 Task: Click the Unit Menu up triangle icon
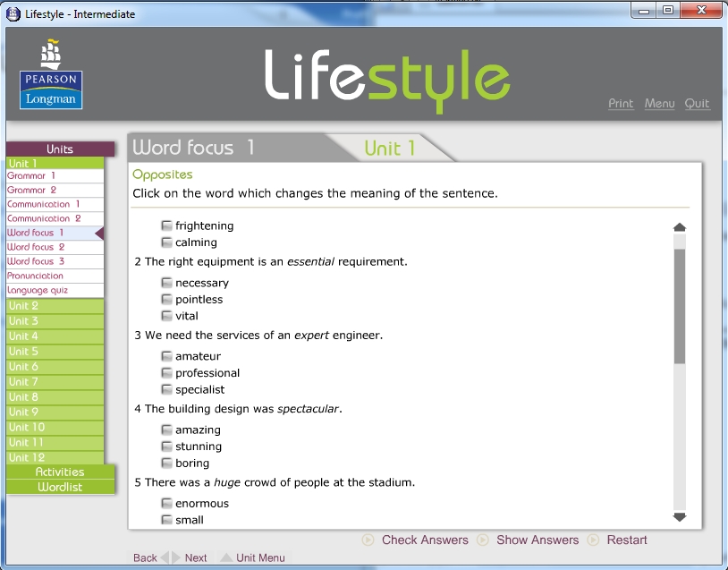pyautogui.click(x=226, y=557)
